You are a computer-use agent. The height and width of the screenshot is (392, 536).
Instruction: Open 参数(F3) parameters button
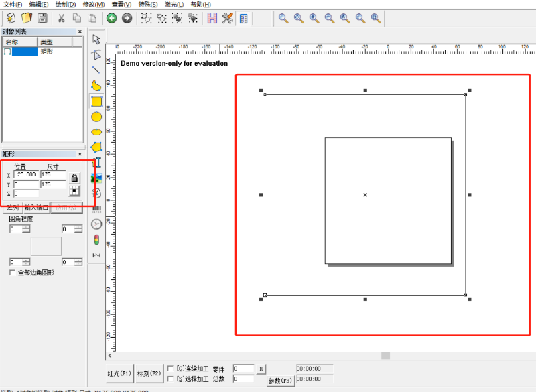280,381
